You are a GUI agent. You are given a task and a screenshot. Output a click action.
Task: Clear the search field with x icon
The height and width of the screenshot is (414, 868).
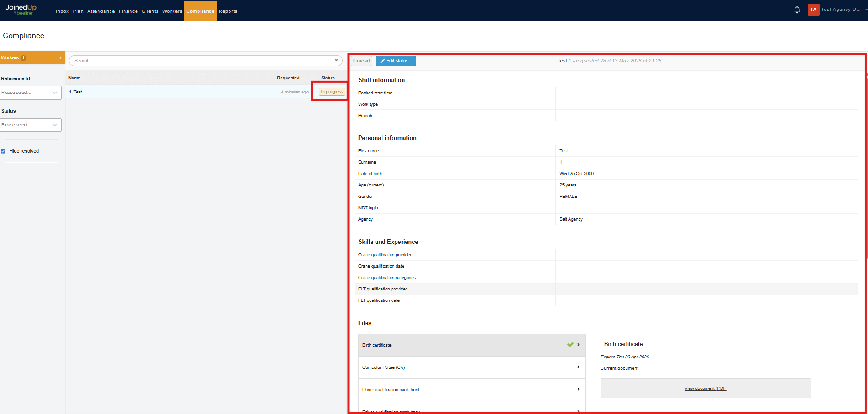[336, 60]
